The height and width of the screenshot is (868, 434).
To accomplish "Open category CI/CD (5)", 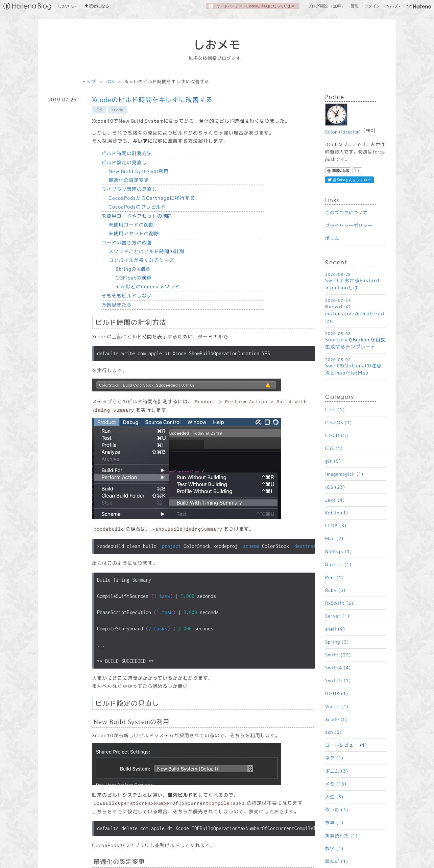I will 336,435.
